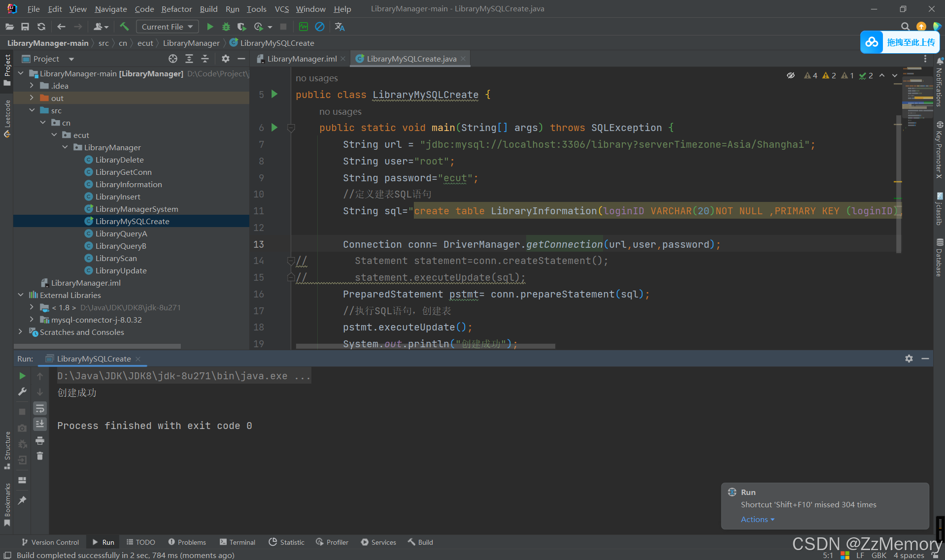Run main method from line 6 gutter arrow

[x=274, y=128]
